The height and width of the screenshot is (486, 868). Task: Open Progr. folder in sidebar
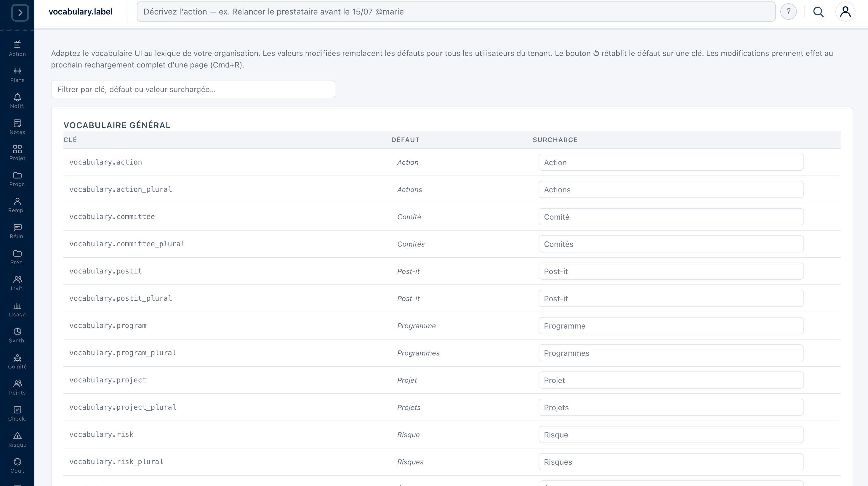[17, 179]
